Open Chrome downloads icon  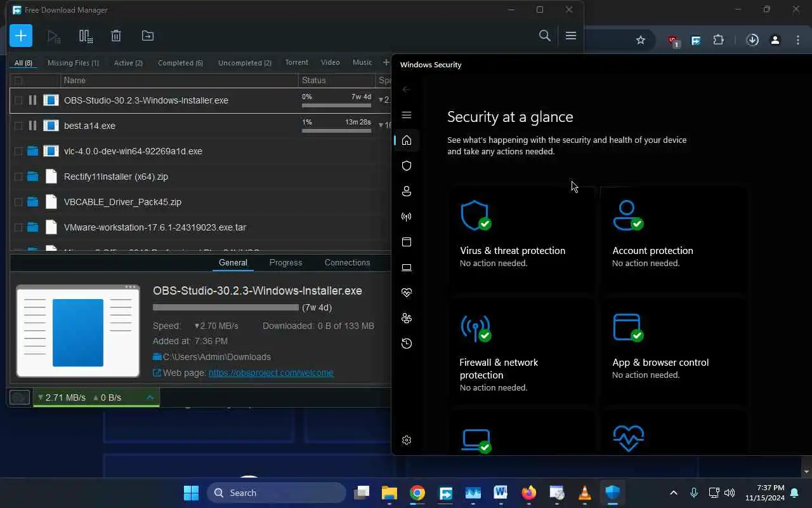[752, 40]
